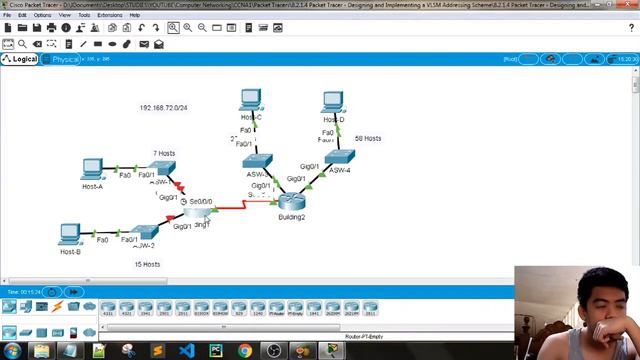640x360 pixels.
Task: Pick the Draw Ellipse tool
Action: pyautogui.click(x=112, y=44)
